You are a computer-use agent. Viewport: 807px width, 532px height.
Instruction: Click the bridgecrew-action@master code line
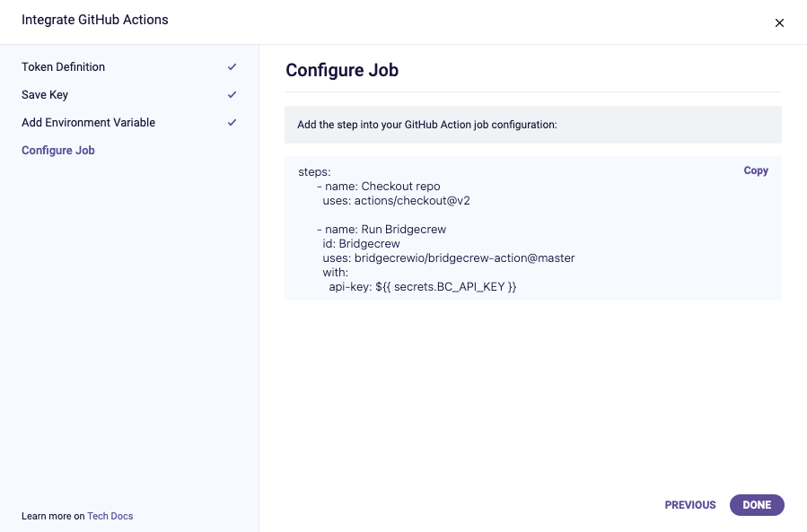[449, 257]
